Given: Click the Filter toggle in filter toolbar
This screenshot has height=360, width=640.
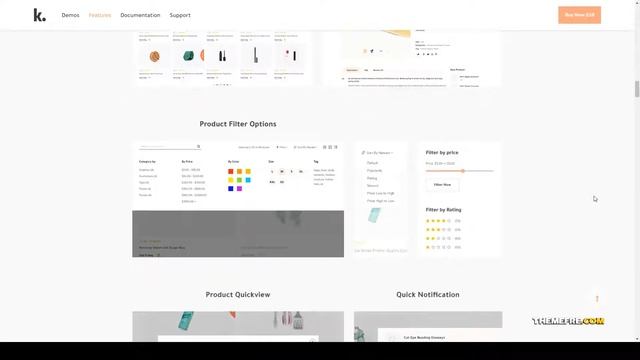Looking at the screenshot, I should (x=281, y=147).
